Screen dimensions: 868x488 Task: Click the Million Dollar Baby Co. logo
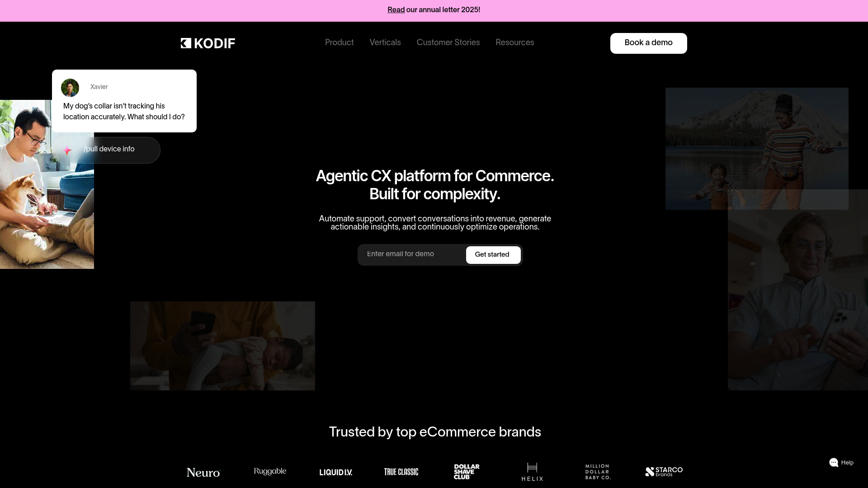597,471
